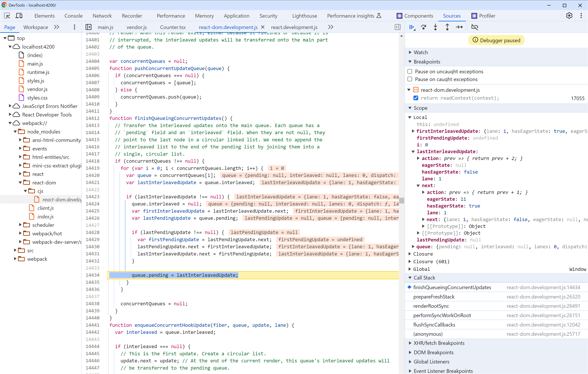Click the Profiler panel React icon
This screenshot has width=588, height=374.
click(x=474, y=16)
